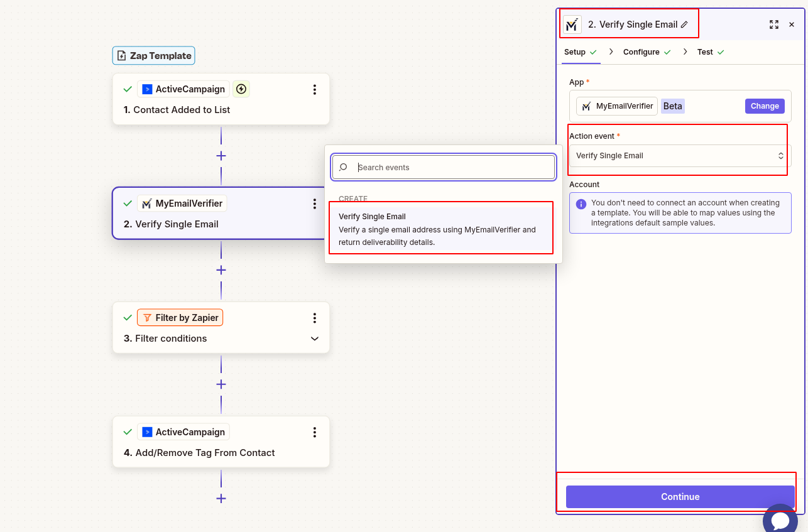Click the search magnifier in events search box
Viewport: 808px width, 532px height.
click(x=343, y=167)
